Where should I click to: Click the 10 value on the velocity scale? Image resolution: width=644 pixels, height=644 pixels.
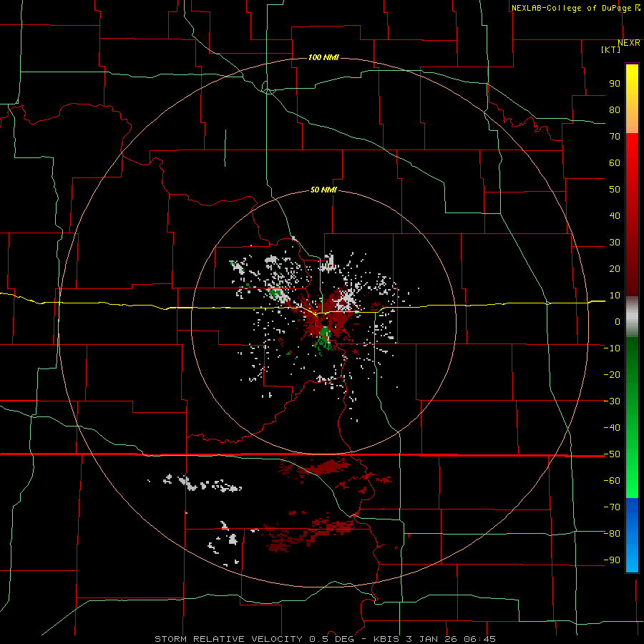[x=615, y=296]
